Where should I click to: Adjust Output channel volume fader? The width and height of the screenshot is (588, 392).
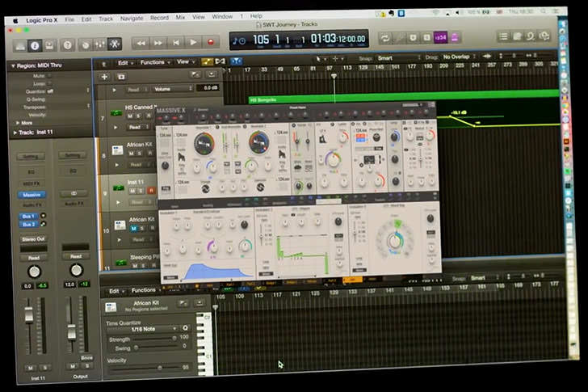[x=71, y=332]
